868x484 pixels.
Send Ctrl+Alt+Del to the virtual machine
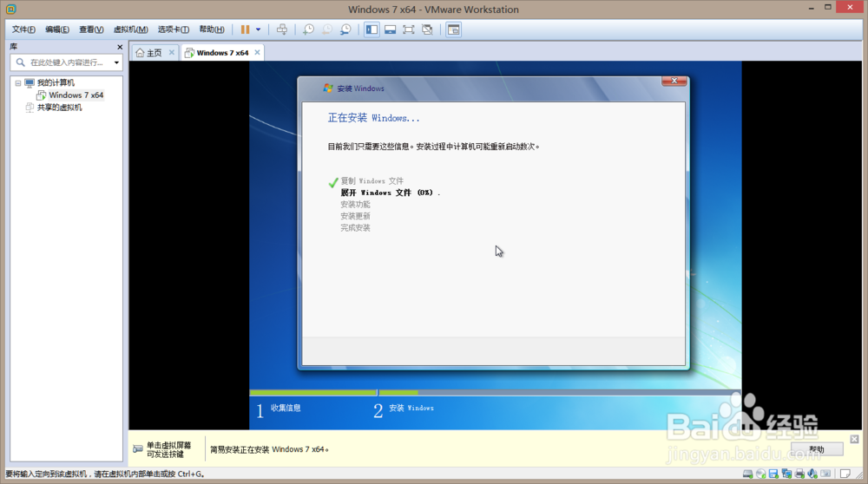coord(282,29)
